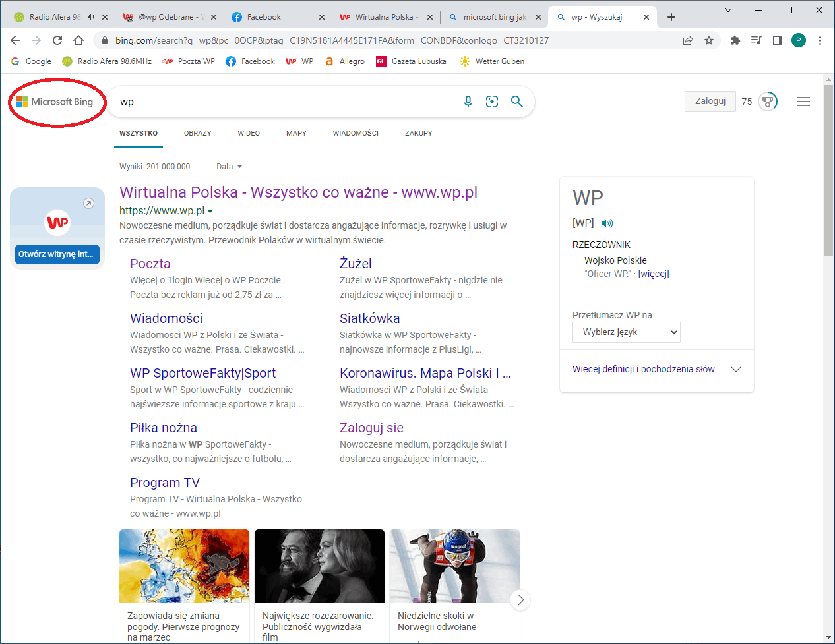Viewport: 835px width, 644px height.
Task: Open the Wiadomości sitelink
Action: point(166,318)
